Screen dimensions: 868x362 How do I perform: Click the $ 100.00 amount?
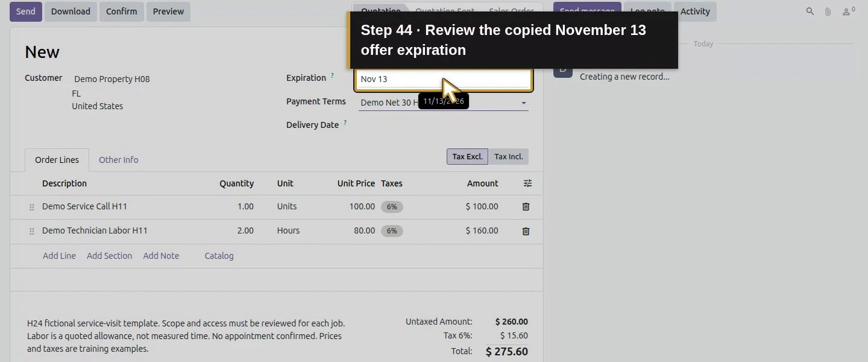[x=482, y=206]
